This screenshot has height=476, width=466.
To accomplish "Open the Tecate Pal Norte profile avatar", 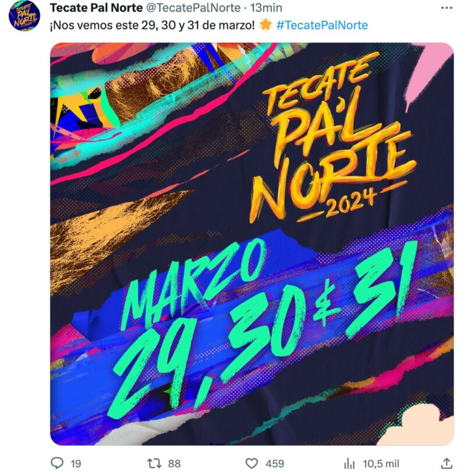I will tap(24, 16).
